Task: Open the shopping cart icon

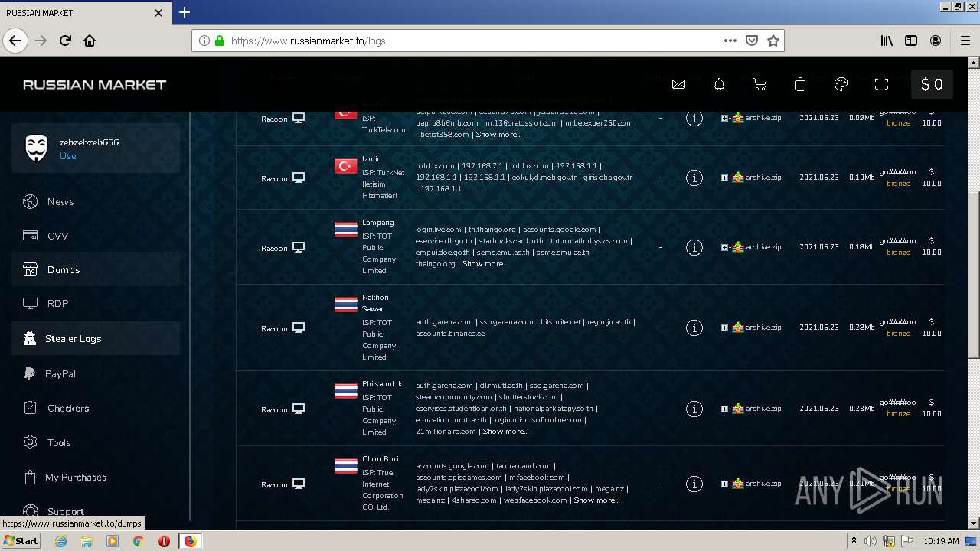Action: pos(760,84)
